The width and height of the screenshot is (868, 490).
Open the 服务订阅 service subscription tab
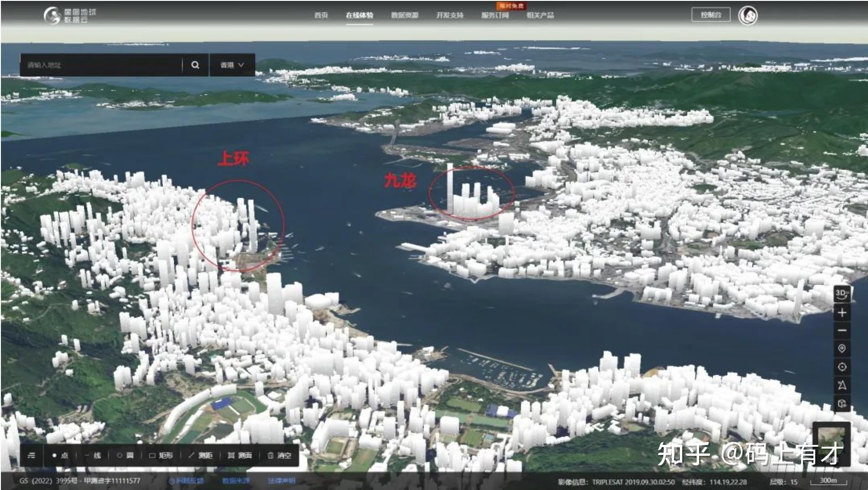pyautogui.click(x=495, y=15)
